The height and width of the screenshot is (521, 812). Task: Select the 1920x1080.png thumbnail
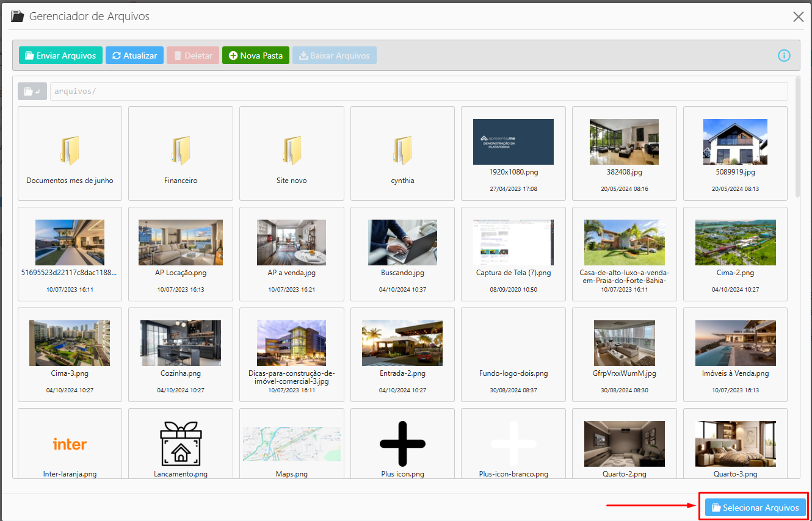coord(513,142)
